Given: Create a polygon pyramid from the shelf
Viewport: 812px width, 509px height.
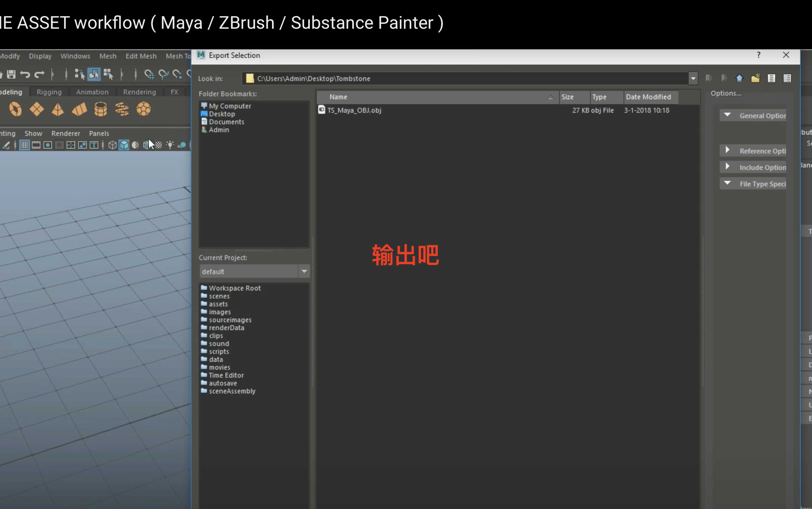Looking at the screenshot, I should (57, 109).
